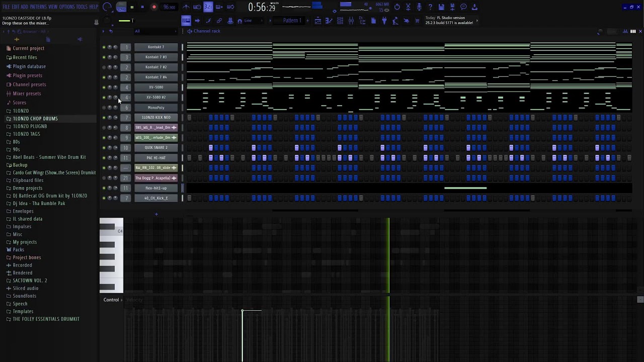Click the red record button
This screenshot has height=362, width=644.
(154, 7)
